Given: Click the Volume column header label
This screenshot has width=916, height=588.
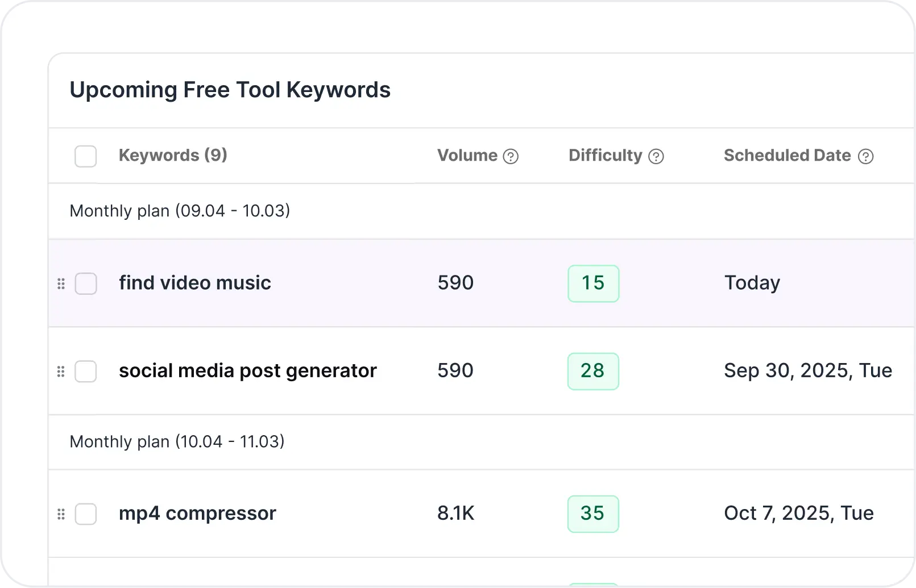Looking at the screenshot, I should (x=467, y=155).
